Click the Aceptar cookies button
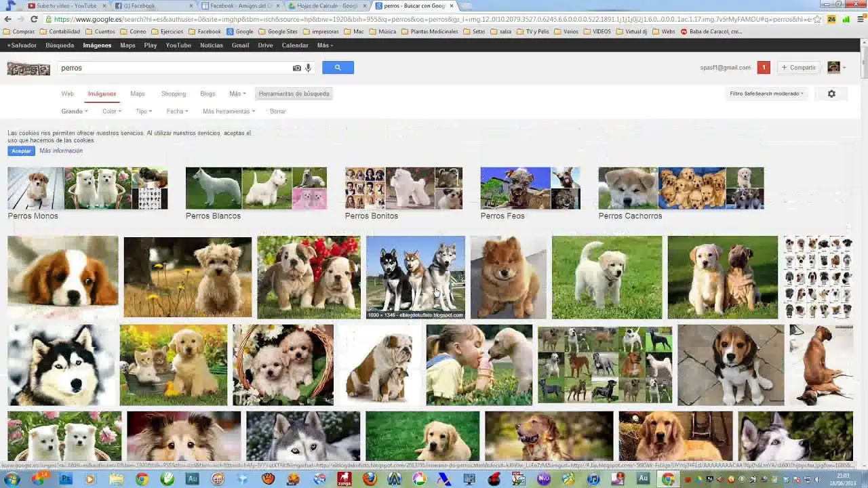868x488 pixels. point(21,150)
